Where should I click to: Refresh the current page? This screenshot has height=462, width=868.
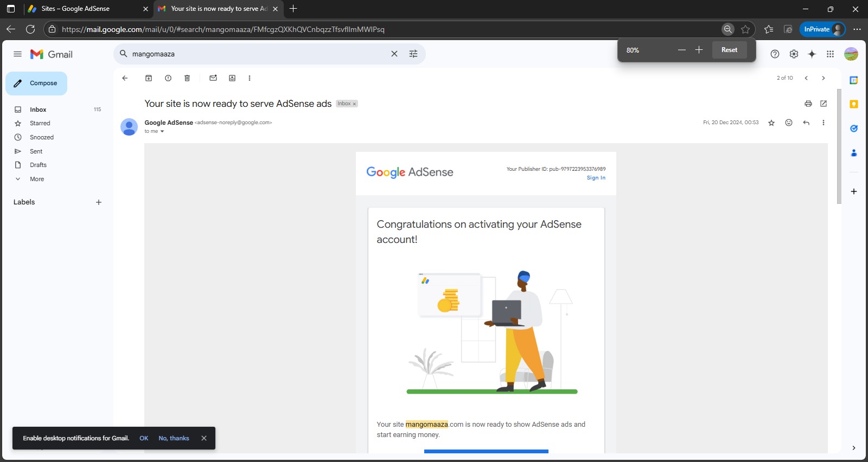(x=30, y=29)
